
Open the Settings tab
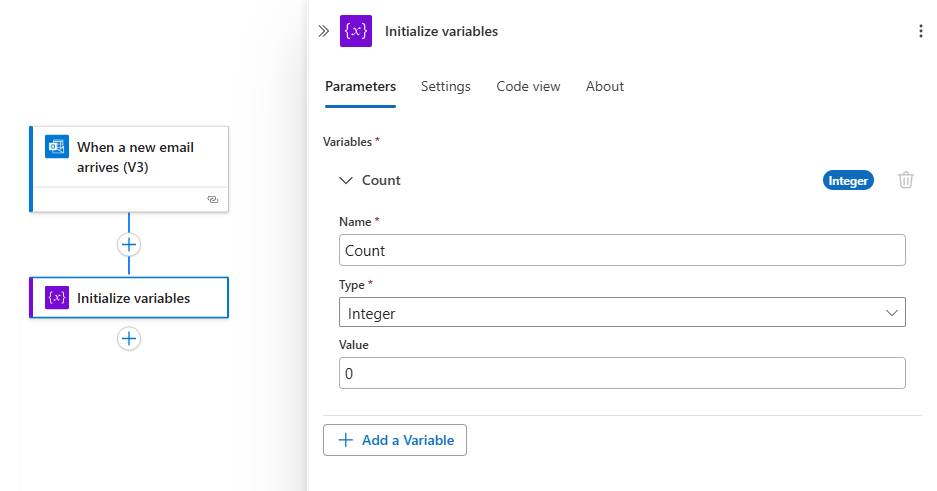pyautogui.click(x=445, y=87)
